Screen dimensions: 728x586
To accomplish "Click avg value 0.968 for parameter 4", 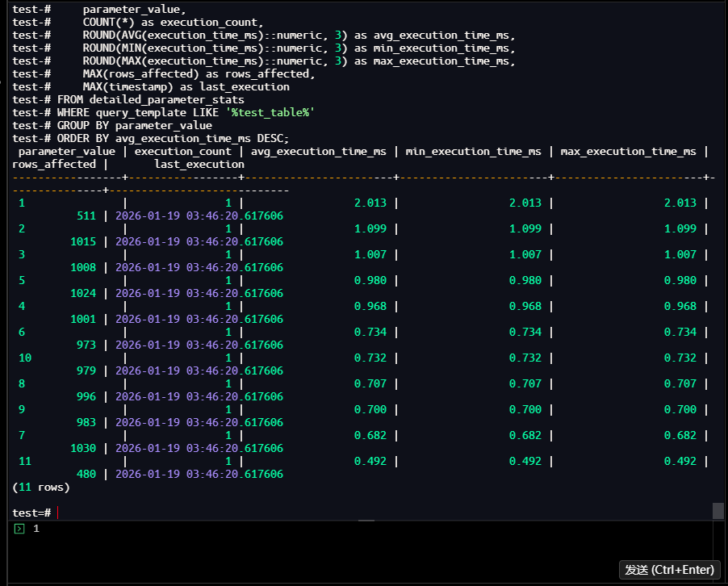I will coord(370,307).
